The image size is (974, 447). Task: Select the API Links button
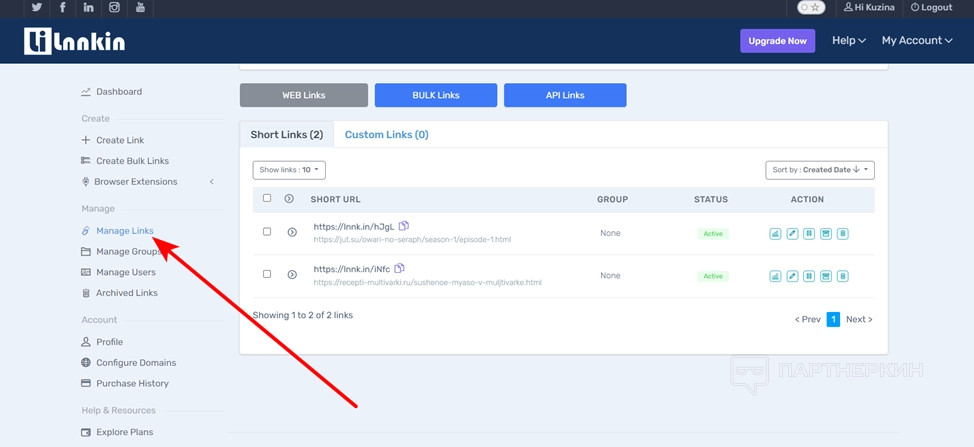[565, 96]
